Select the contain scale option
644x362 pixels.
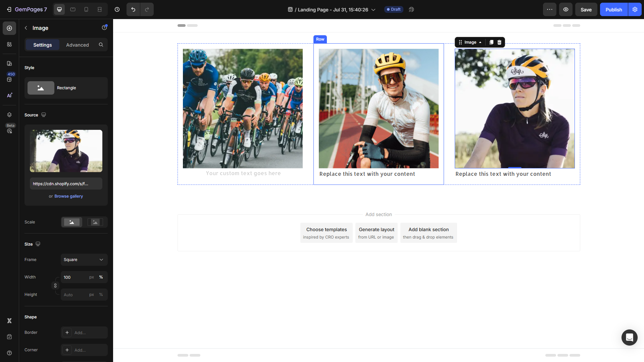[x=95, y=222]
